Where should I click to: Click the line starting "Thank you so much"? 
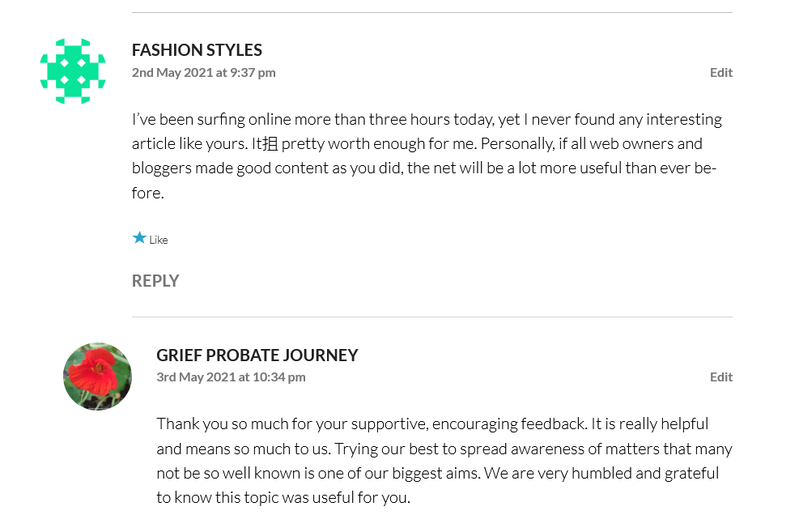point(432,423)
